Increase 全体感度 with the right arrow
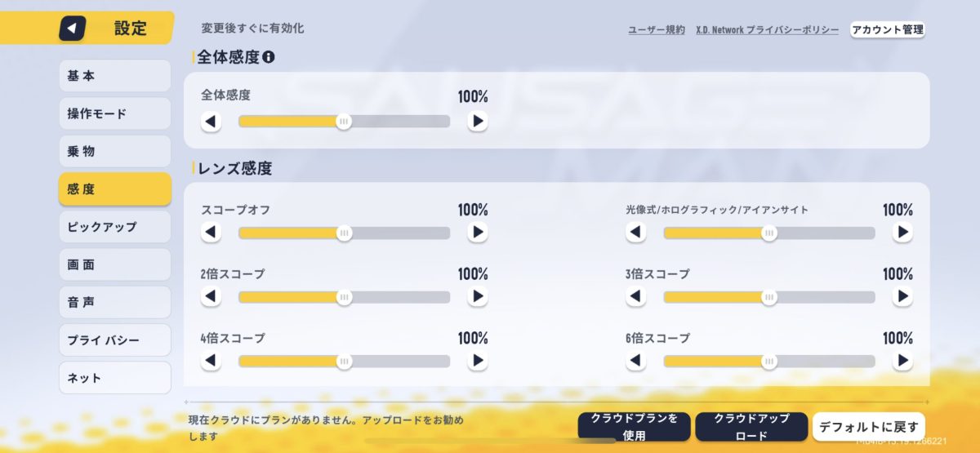The width and height of the screenshot is (980, 453). coord(478,122)
